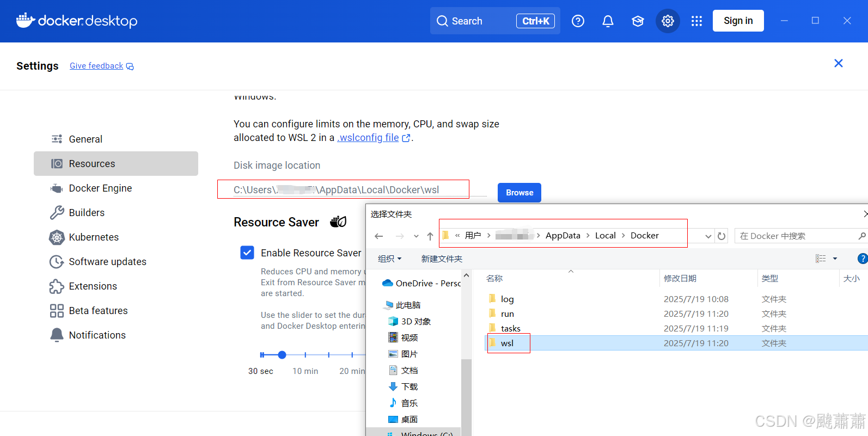The image size is (868, 436).
Task: Refresh the folder dialog view
Action: click(722, 236)
